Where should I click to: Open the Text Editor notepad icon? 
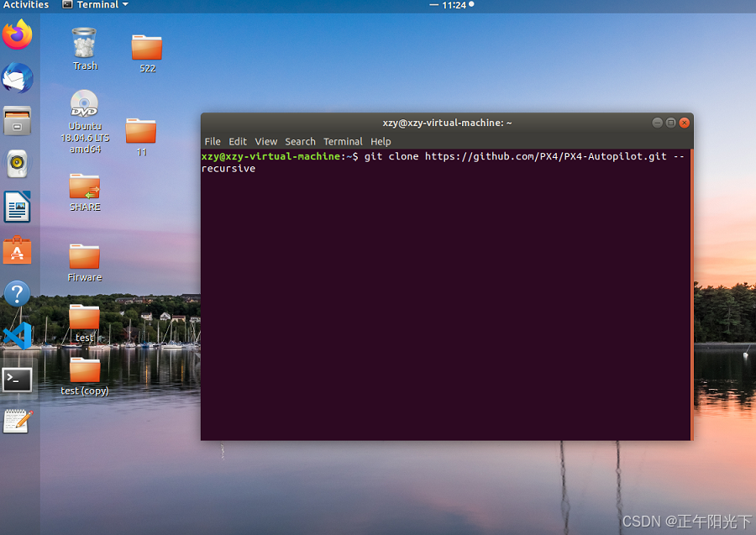click(18, 422)
